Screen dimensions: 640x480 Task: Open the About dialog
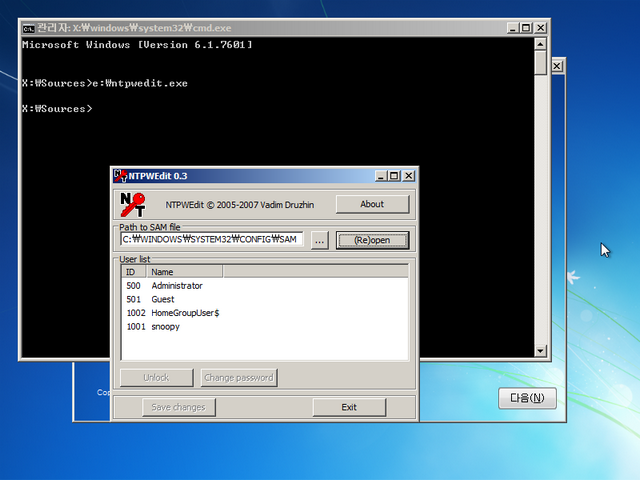point(372,204)
